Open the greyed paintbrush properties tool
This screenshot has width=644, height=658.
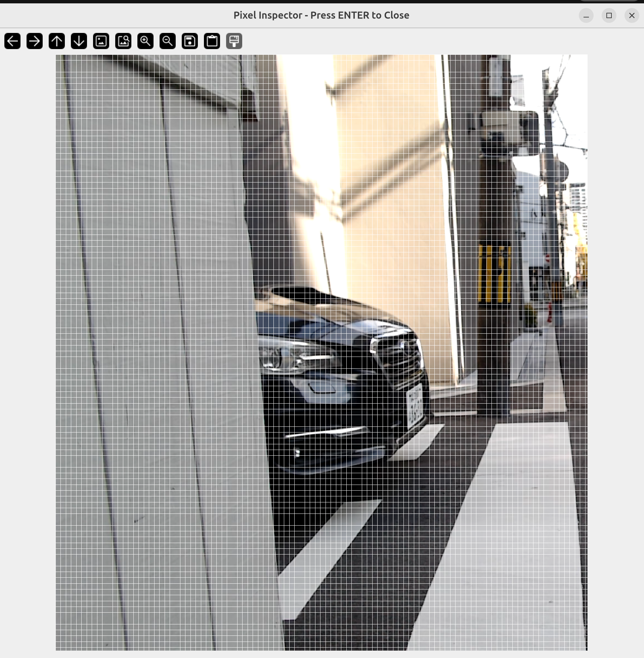[x=234, y=41]
